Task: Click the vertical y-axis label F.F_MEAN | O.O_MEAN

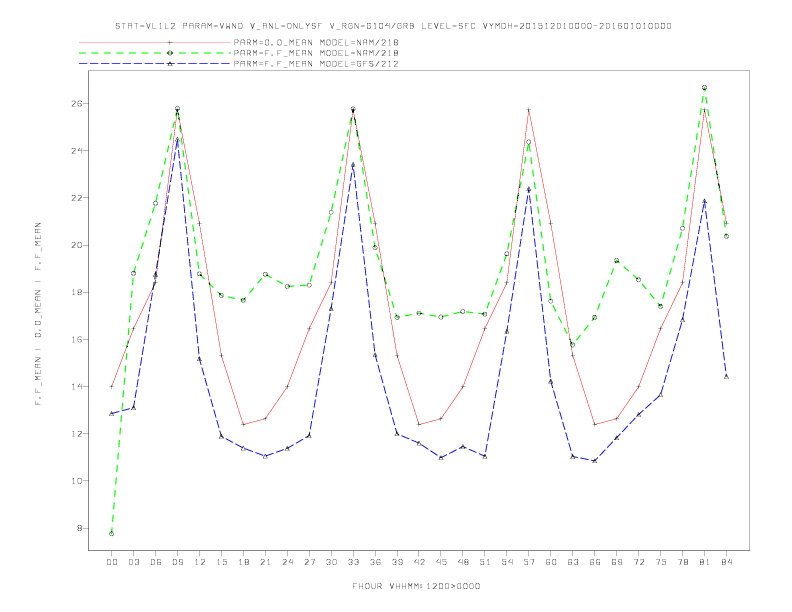Action: (x=38, y=314)
